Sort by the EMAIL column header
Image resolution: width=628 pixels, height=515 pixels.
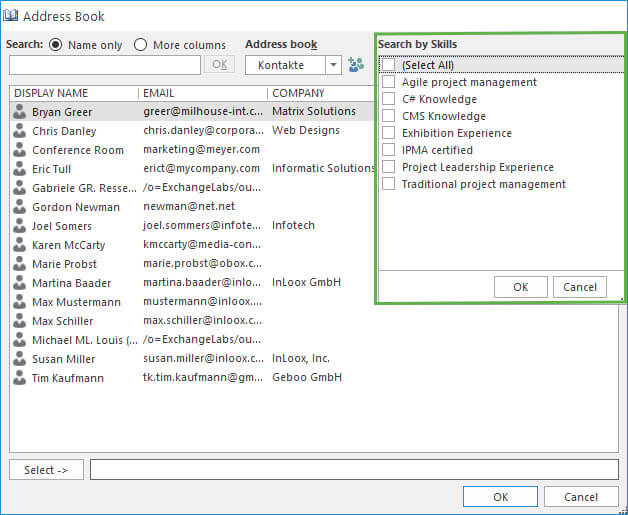tap(159, 93)
